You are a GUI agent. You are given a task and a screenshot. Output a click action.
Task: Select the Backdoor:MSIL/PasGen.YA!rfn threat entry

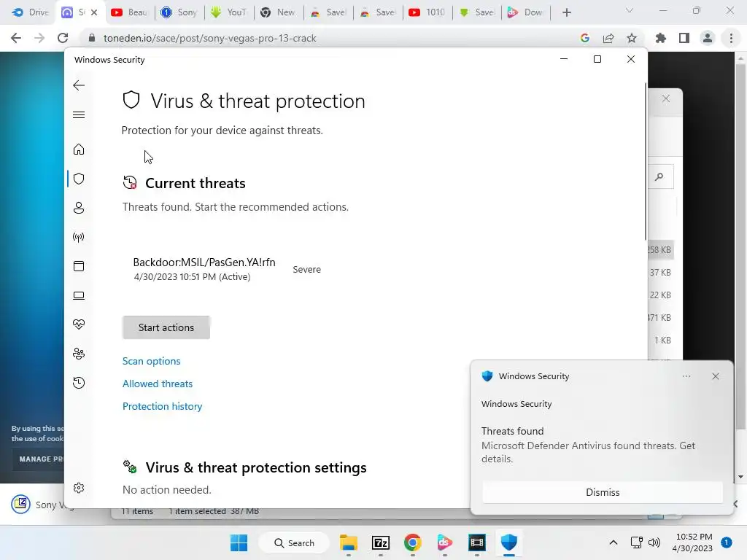coord(227,269)
